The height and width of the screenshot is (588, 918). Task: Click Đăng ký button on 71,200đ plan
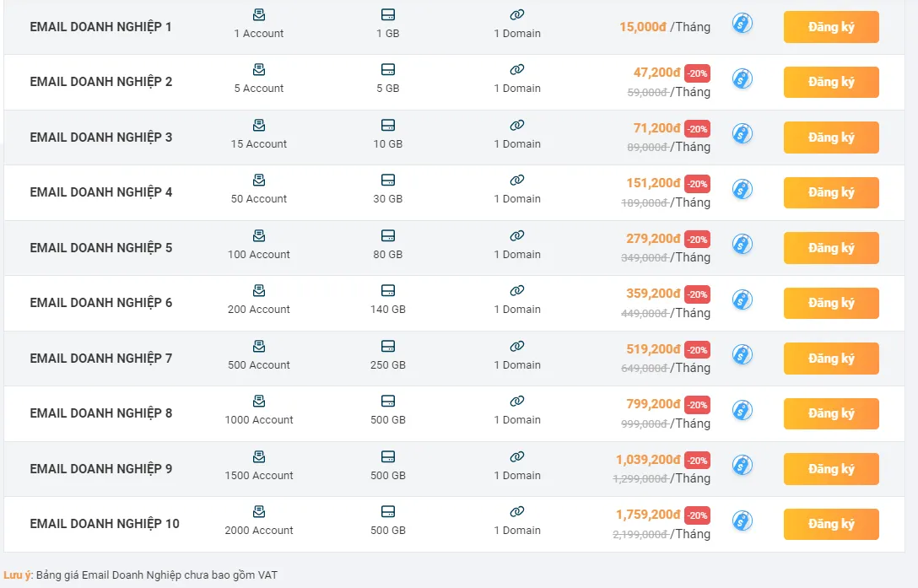[831, 137]
